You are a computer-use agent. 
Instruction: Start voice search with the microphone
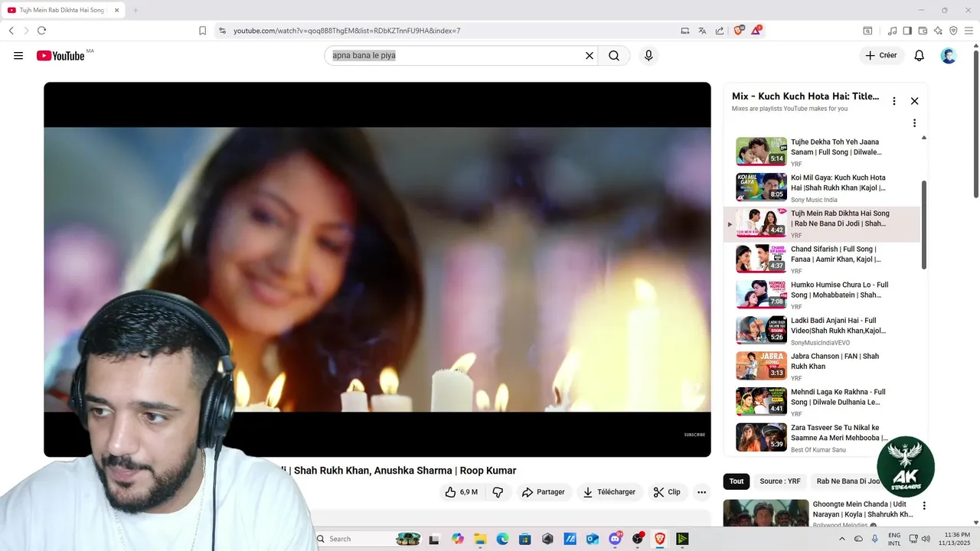click(648, 56)
